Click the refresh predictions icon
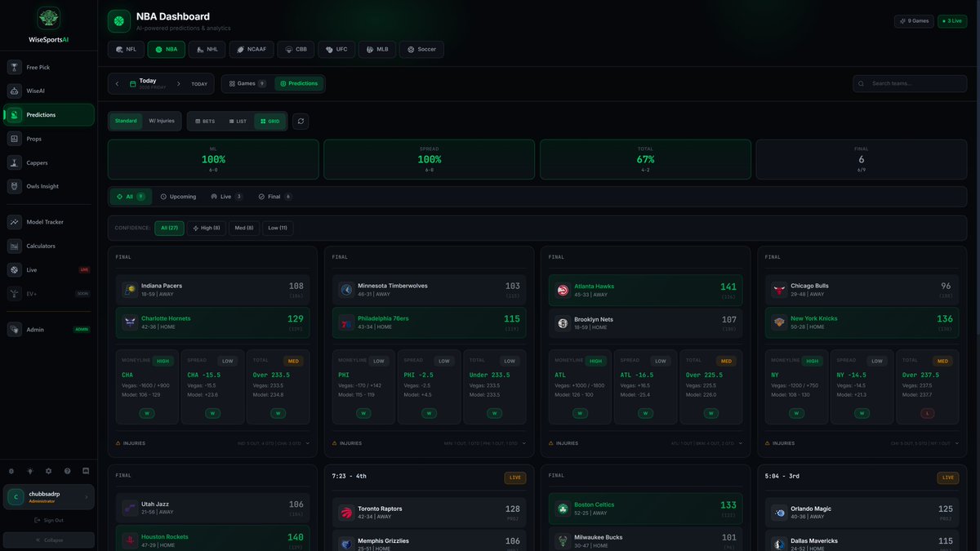Screen dimensions: 980x551 pyautogui.click(x=301, y=121)
